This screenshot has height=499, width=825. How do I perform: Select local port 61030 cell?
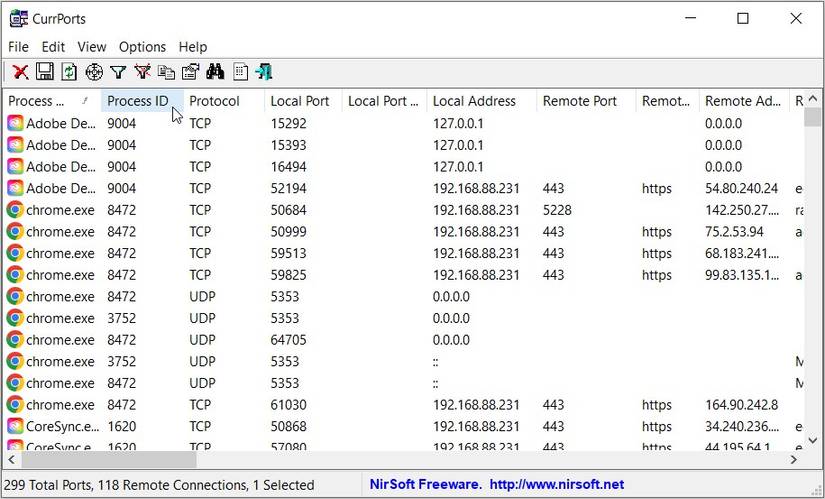point(288,405)
